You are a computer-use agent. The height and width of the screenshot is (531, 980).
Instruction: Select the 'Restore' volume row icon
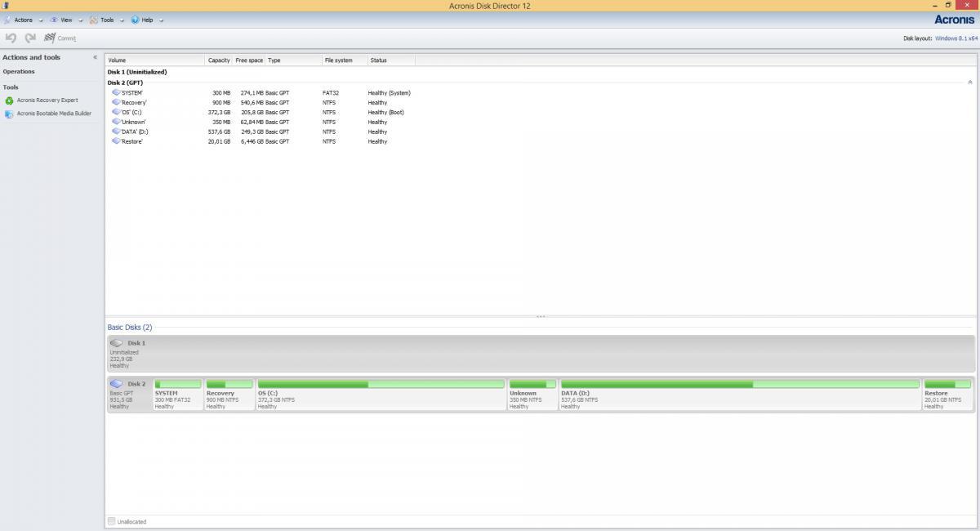click(x=116, y=141)
